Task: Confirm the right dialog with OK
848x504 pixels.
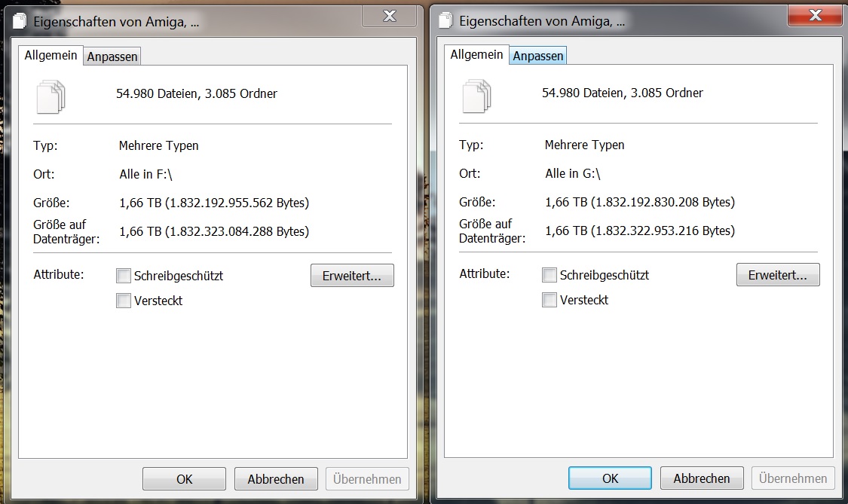Action: click(610, 478)
